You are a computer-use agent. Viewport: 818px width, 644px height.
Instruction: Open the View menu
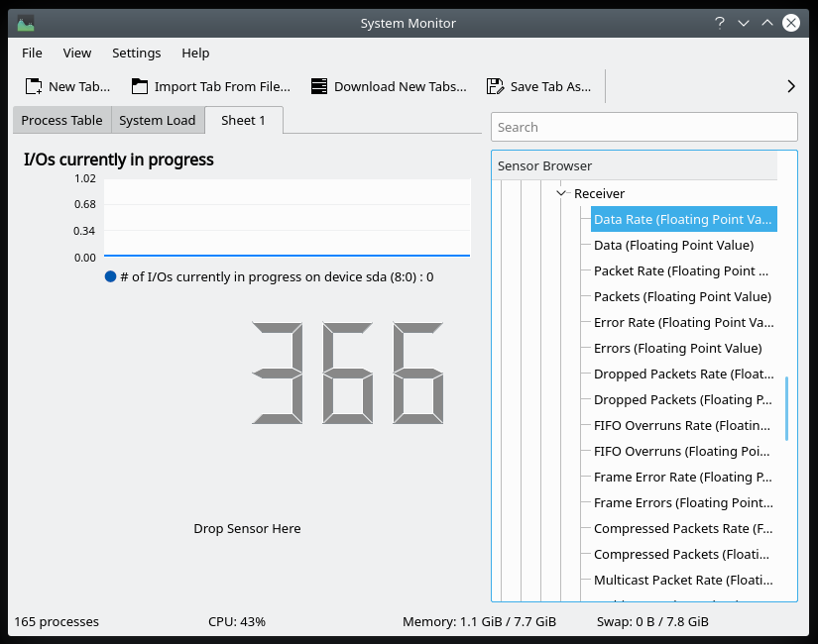click(x=77, y=53)
